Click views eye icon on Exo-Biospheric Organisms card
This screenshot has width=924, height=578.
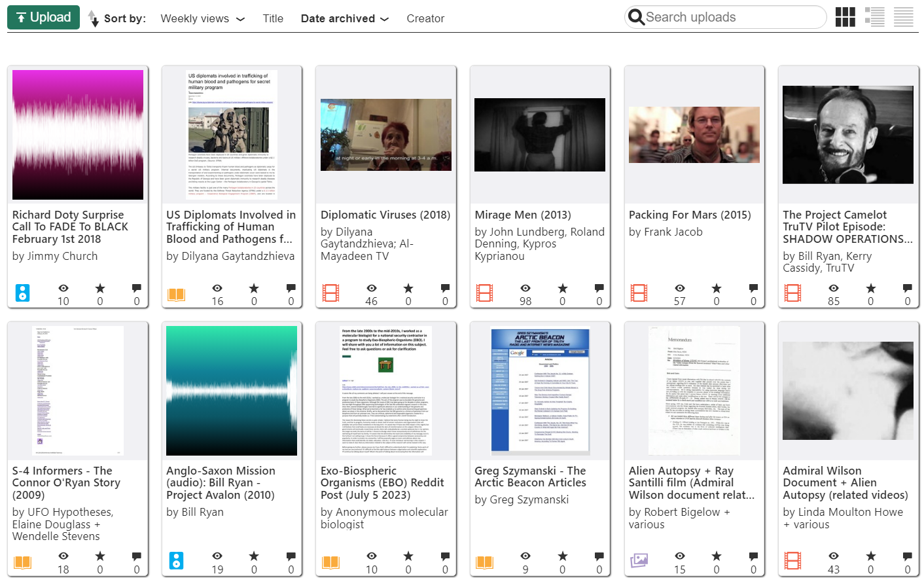372,556
